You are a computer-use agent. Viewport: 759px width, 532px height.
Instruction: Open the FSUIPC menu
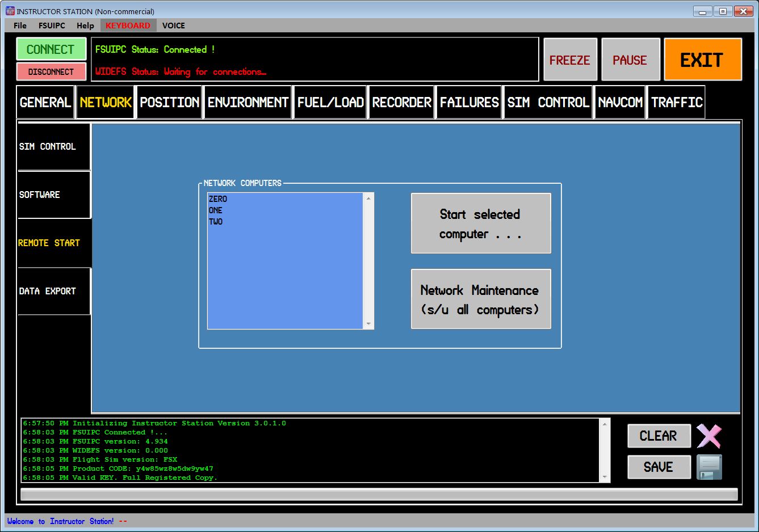[52, 26]
